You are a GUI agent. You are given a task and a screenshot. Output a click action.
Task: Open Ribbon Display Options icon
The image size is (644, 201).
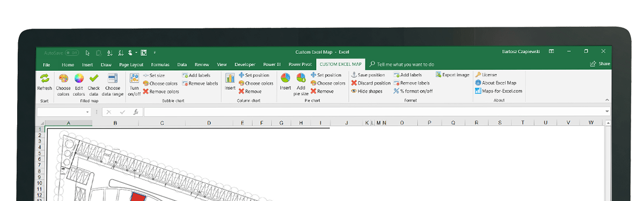click(551, 52)
